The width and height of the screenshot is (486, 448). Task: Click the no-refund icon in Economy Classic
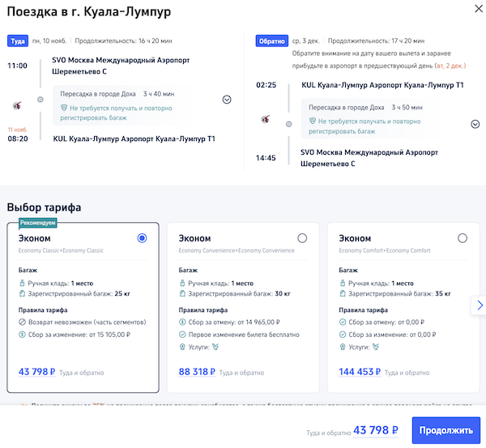coord(22,322)
